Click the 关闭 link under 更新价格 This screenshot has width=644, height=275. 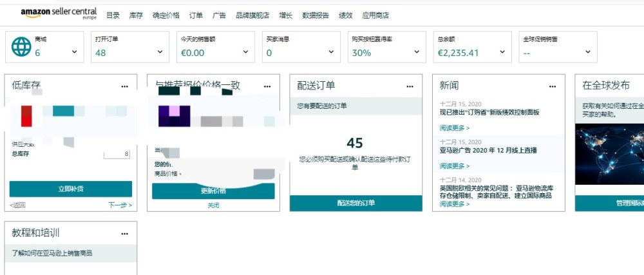pos(213,205)
